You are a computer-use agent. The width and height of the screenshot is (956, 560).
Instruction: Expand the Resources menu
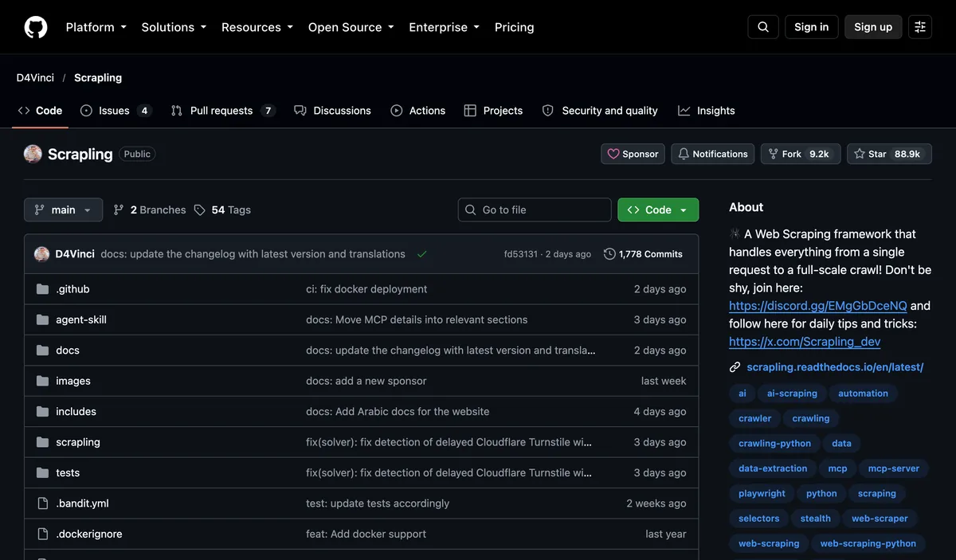[x=257, y=27]
